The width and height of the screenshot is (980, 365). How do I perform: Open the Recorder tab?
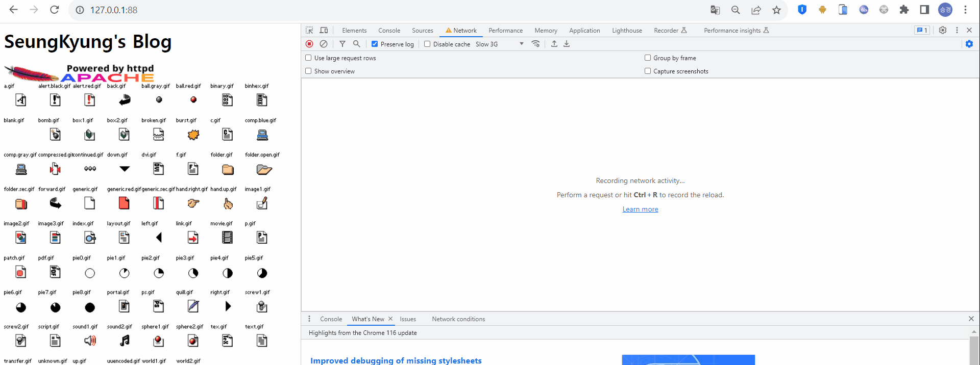point(670,31)
